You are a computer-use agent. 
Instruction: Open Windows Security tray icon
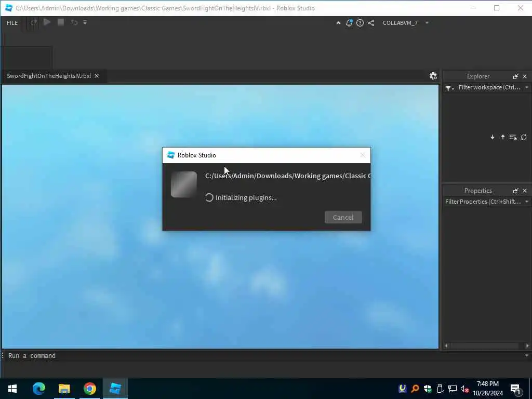[x=428, y=389]
